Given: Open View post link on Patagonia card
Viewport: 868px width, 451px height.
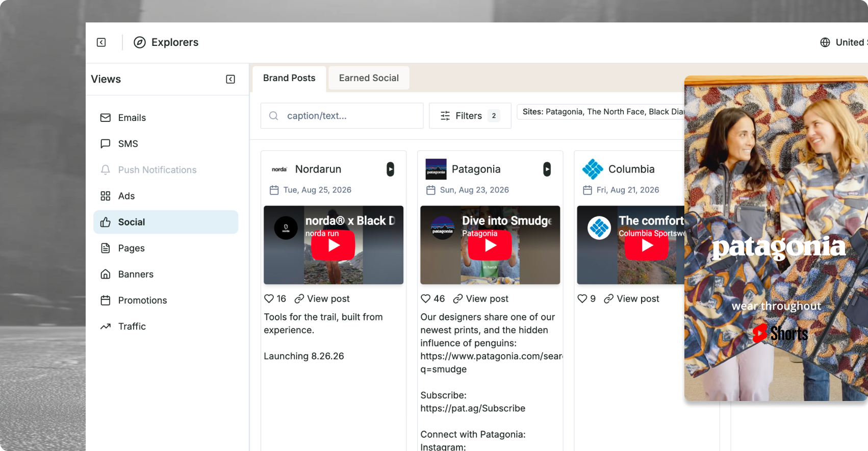Looking at the screenshot, I should [481, 298].
